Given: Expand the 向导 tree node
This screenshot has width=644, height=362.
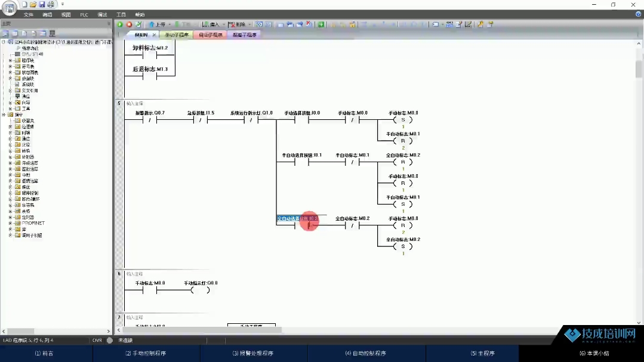Looking at the screenshot, I should tap(10, 103).
